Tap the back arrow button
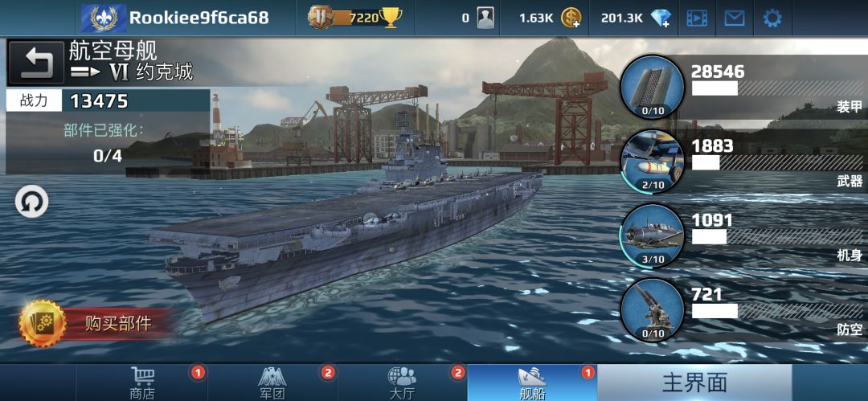 pos(37,62)
